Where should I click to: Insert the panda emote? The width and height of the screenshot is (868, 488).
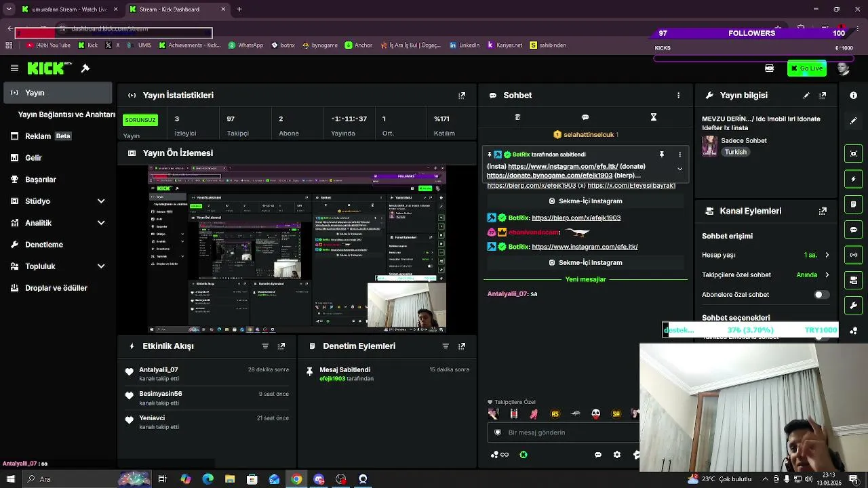tap(595, 413)
